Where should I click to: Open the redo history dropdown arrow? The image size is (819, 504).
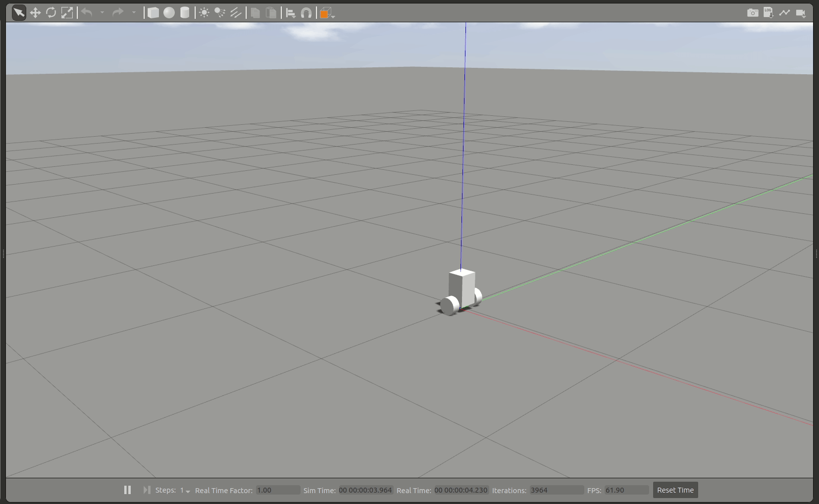[134, 13]
